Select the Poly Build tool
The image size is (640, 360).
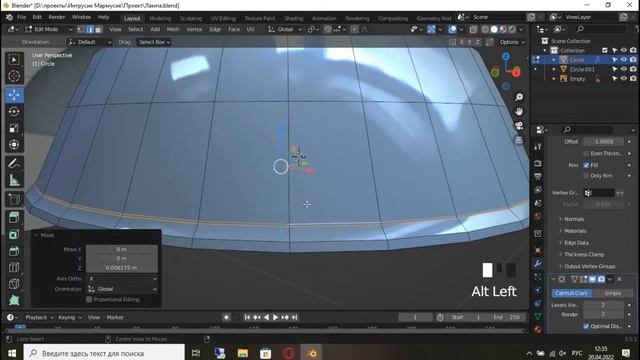(14, 301)
